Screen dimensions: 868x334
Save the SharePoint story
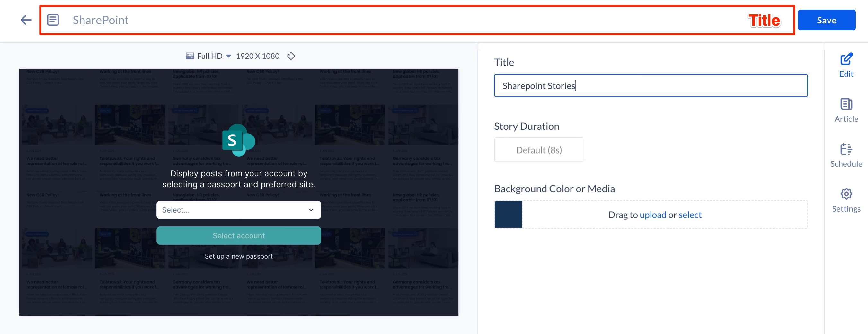click(826, 20)
